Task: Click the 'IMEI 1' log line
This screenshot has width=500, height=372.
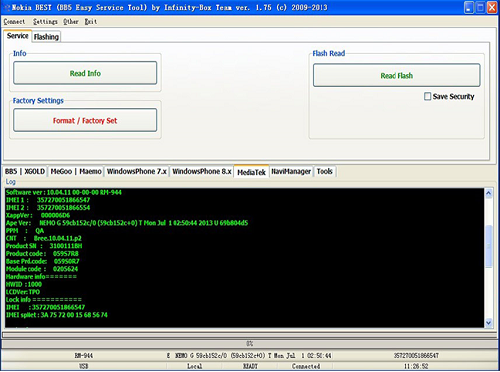Action: pos(48,200)
